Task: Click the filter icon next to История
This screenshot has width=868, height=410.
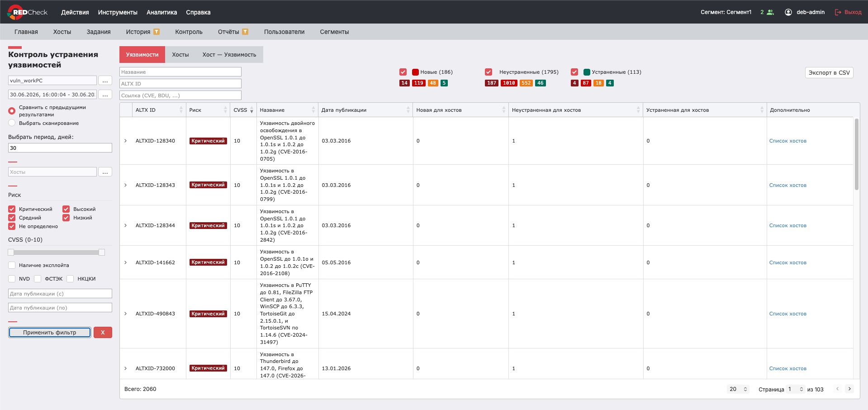Action: coord(157,32)
